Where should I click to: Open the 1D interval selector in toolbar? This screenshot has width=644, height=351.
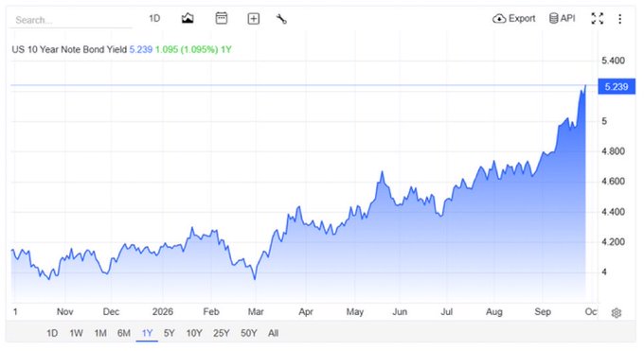click(154, 19)
